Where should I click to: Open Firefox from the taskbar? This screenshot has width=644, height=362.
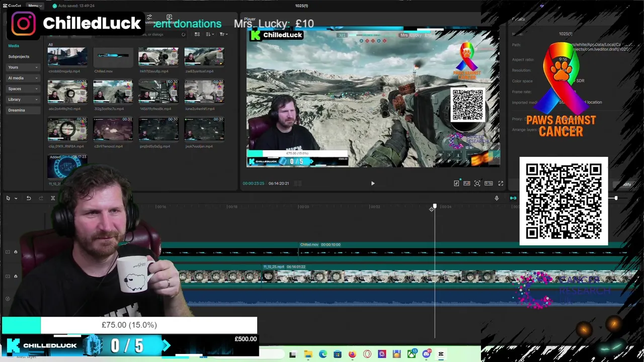tap(352, 354)
